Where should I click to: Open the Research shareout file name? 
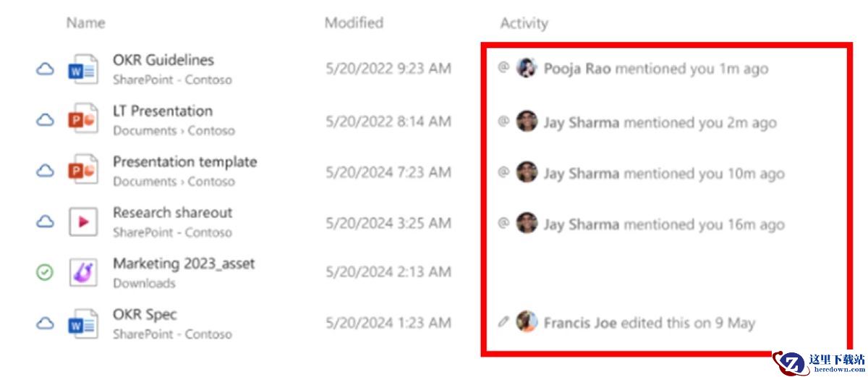point(172,213)
